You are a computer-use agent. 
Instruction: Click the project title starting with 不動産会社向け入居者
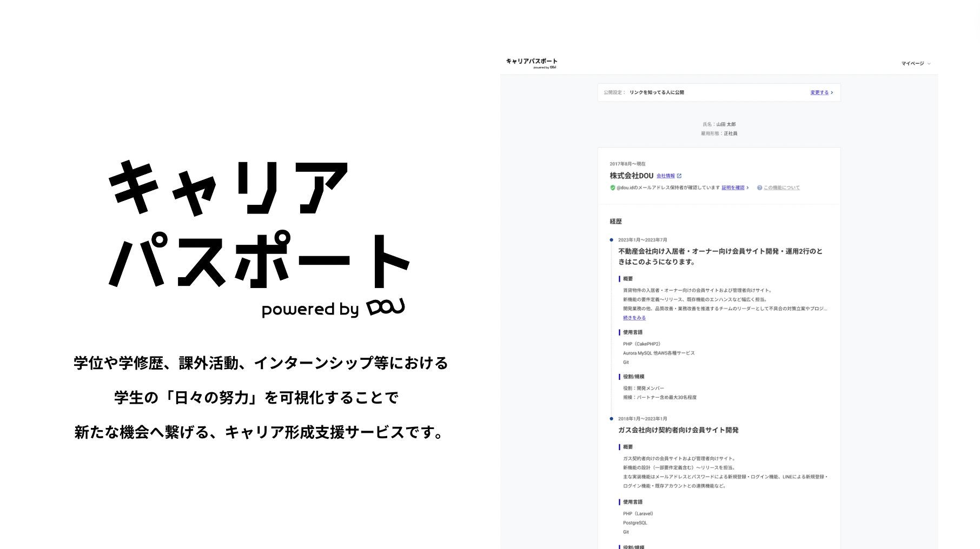click(720, 257)
